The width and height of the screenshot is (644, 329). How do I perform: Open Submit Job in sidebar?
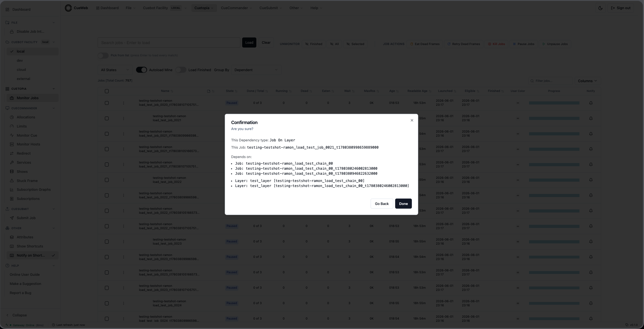(32, 218)
